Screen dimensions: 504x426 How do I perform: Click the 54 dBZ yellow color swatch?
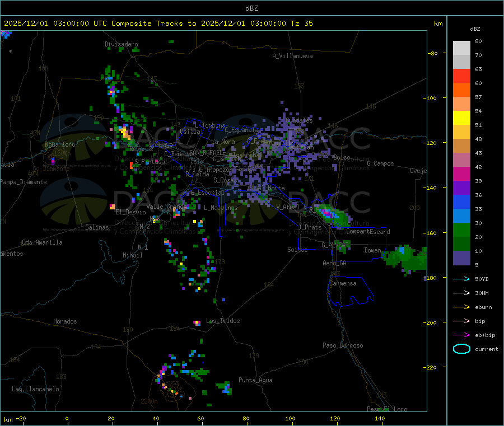[x=461, y=118]
